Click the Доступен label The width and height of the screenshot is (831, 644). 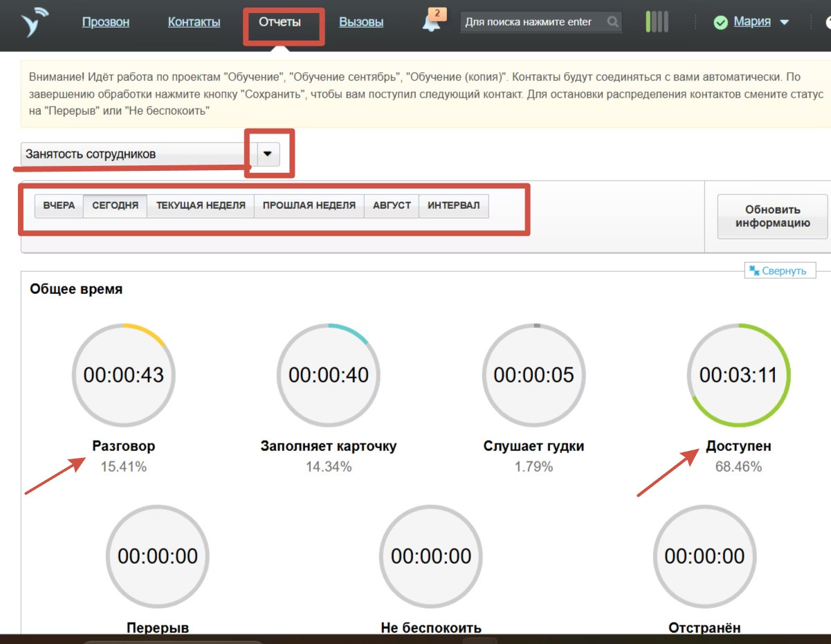(x=738, y=446)
